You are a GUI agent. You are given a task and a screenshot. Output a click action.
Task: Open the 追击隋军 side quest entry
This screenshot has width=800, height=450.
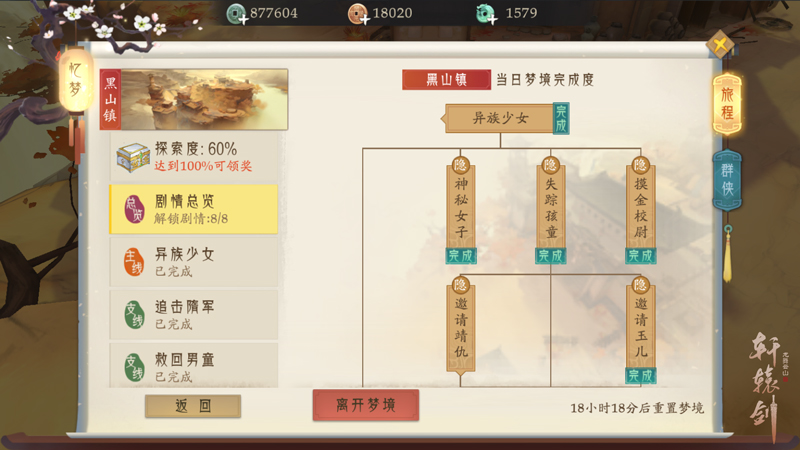(193, 315)
